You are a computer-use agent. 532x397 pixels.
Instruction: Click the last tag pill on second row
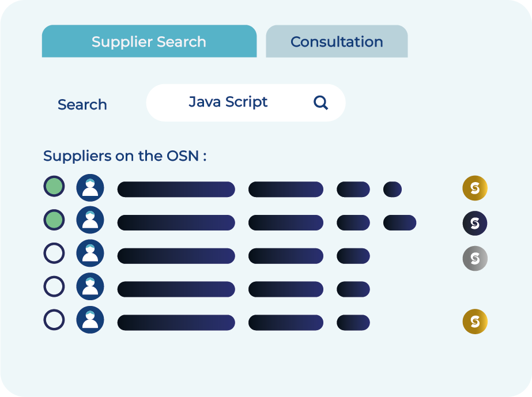click(399, 222)
